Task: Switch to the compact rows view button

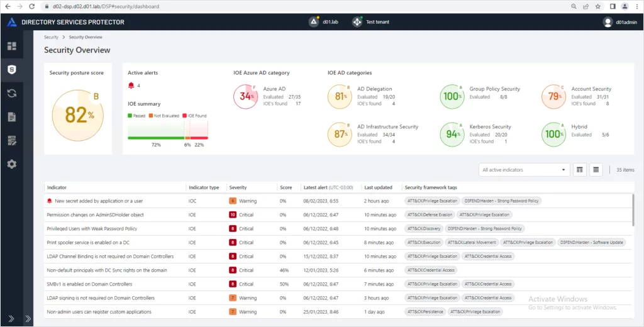Action: [596, 170]
